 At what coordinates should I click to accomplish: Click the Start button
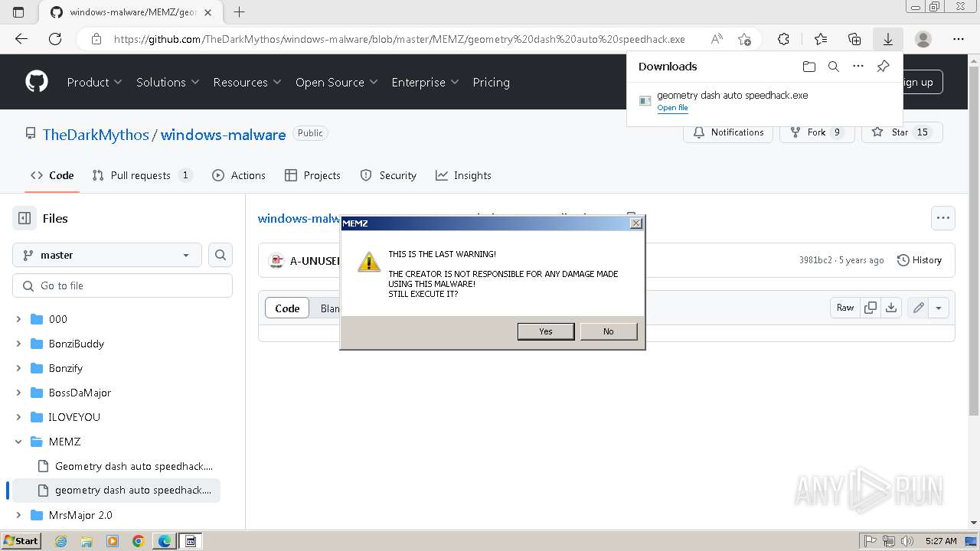pyautogui.click(x=21, y=541)
